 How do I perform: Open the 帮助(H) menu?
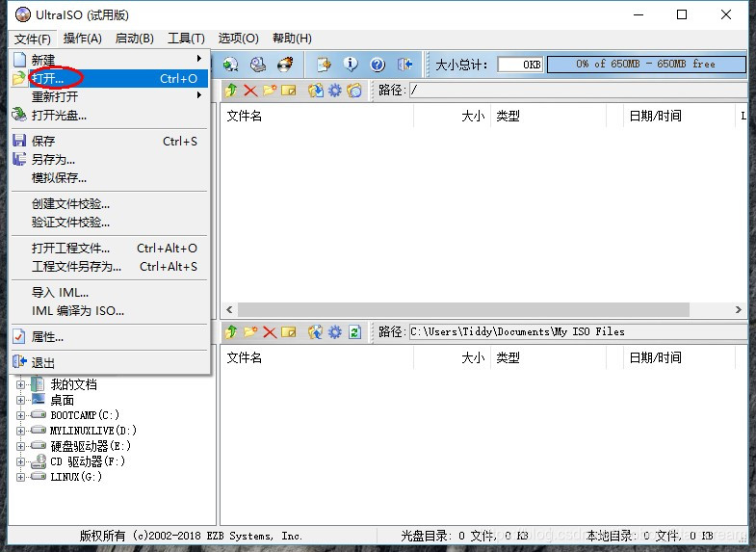point(292,39)
